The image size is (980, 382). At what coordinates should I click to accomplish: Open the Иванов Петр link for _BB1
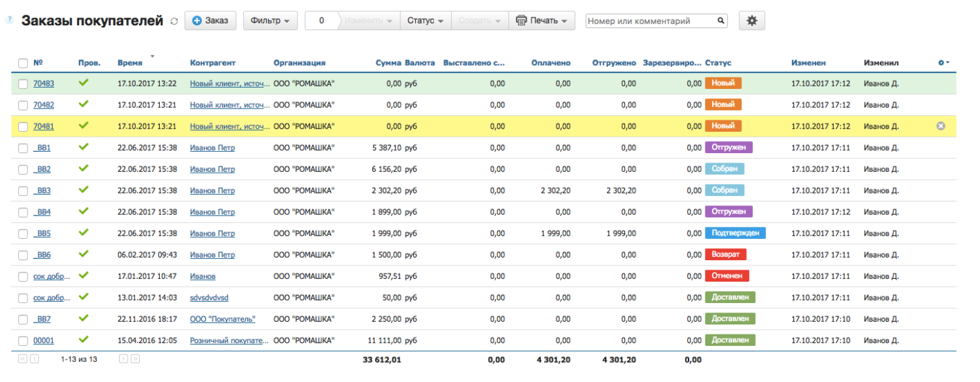tap(212, 148)
